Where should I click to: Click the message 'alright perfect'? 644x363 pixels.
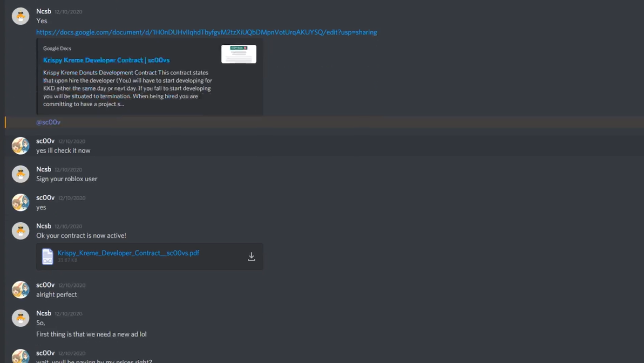[56, 294]
